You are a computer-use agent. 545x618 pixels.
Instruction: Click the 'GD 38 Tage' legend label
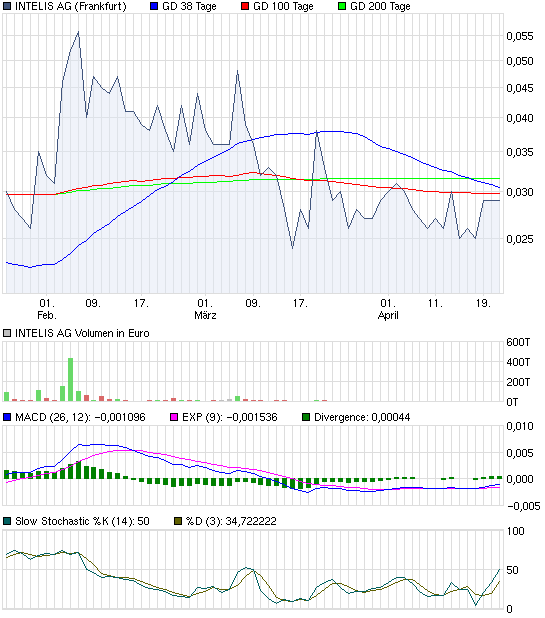[190, 6]
